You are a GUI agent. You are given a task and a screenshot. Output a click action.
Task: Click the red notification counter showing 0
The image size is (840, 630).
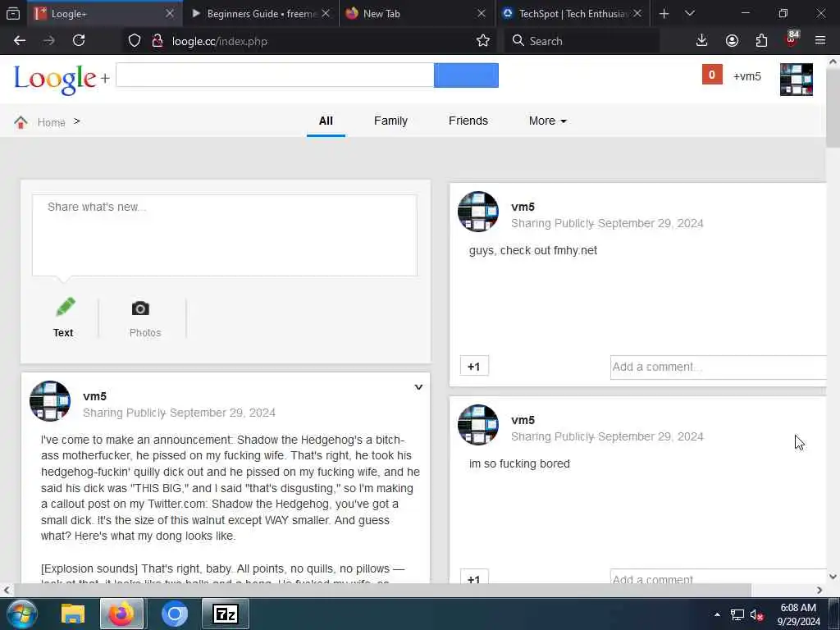[x=712, y=75]
